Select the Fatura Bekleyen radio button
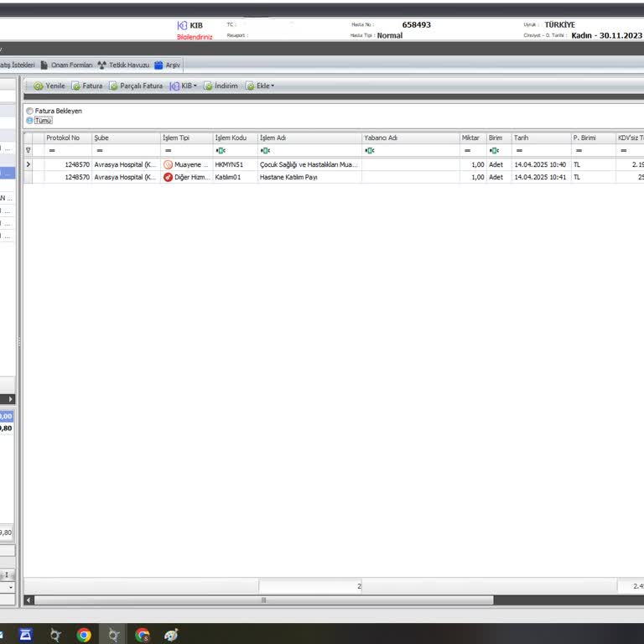This screenshot has width=644, height=644. point(30,111)
